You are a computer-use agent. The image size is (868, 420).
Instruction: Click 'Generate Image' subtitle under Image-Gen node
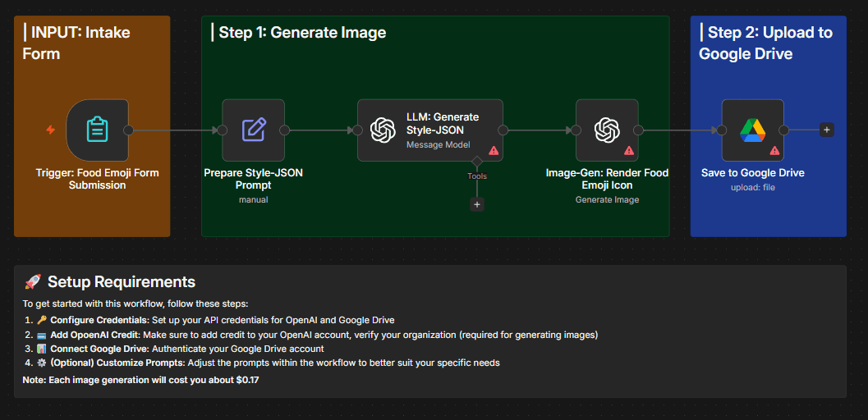pyautogui.click(x=607, y=199)
